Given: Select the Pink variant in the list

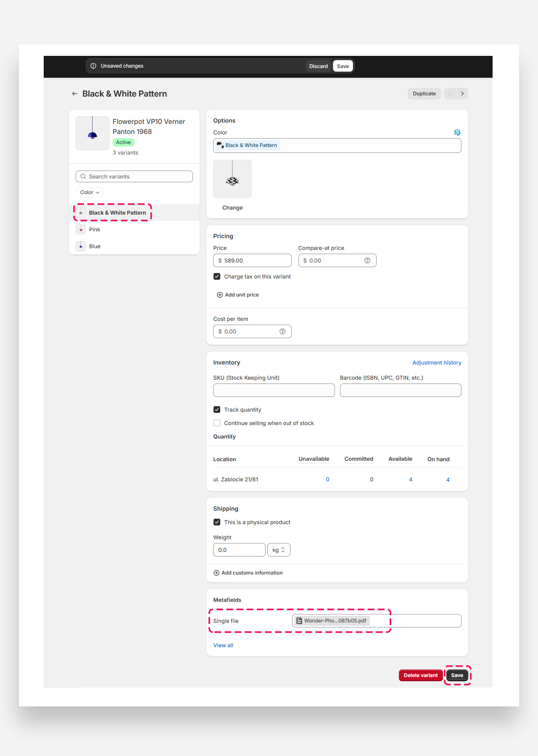Looking at the screenshot, I should (x=95, y=230).
